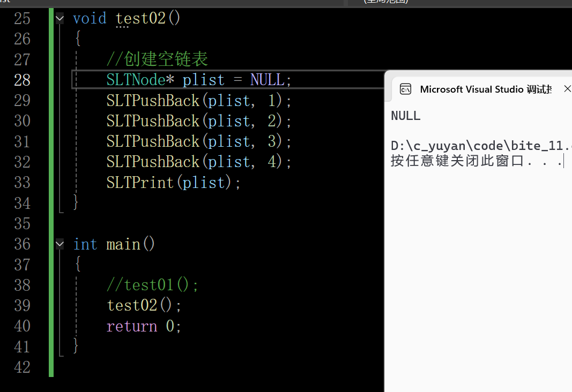Click the int keyword before main
This screenshot has height=392, width=572.
[x=85, y=244]
